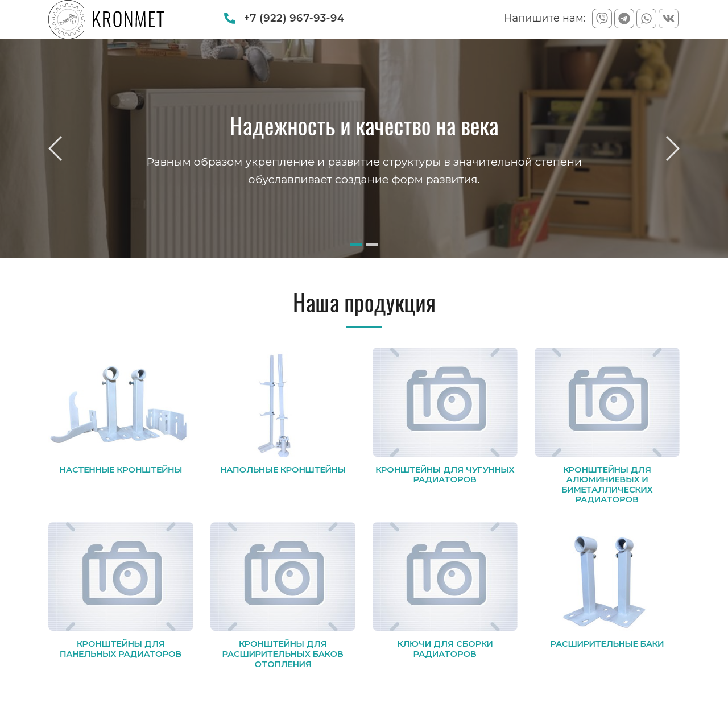Open the Viber messenger icon
728x728 pixels.
coord(602,18)
